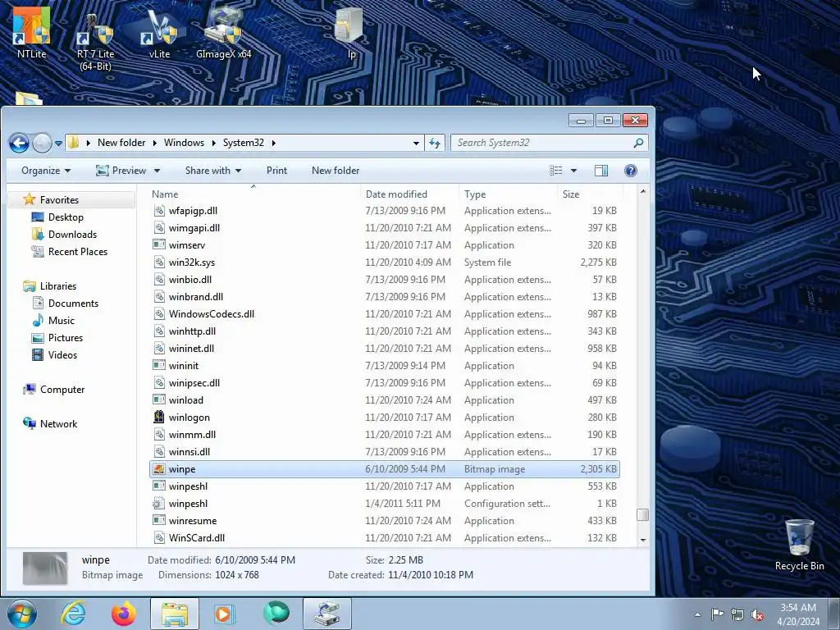Open the Videos library
Image resolution: width=840 pixels, height=630 pixels.
(62, 354)
